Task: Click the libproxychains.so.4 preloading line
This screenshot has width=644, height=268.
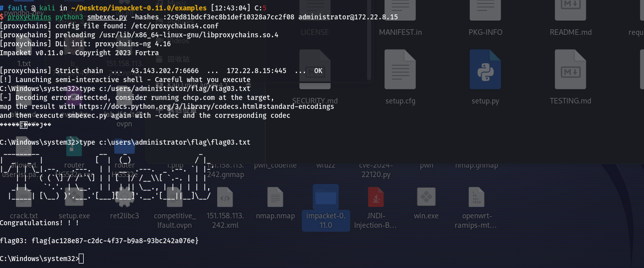Action: coord(139,35)
